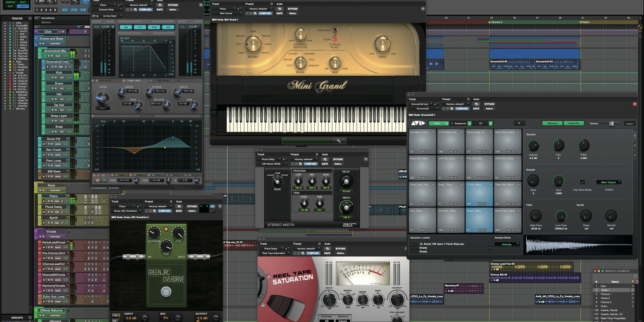Open the TRACKS list options menu
Viewport: 644px width, 322px height.
(30, 18)
